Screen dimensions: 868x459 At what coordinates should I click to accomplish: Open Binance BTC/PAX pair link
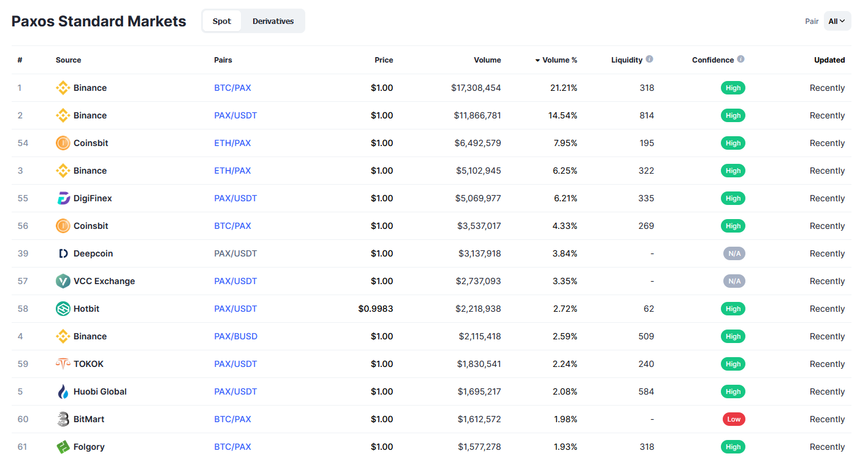(232, 88)
